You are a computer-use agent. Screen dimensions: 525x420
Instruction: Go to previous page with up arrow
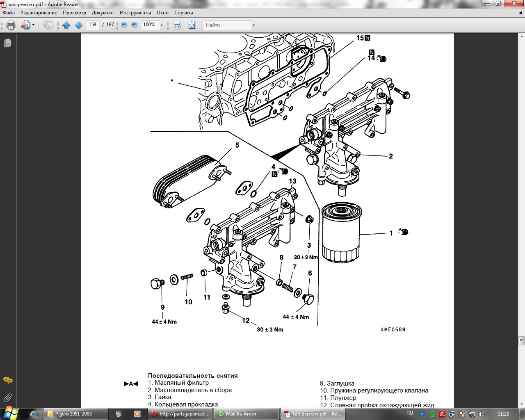[x=66, y=25]
